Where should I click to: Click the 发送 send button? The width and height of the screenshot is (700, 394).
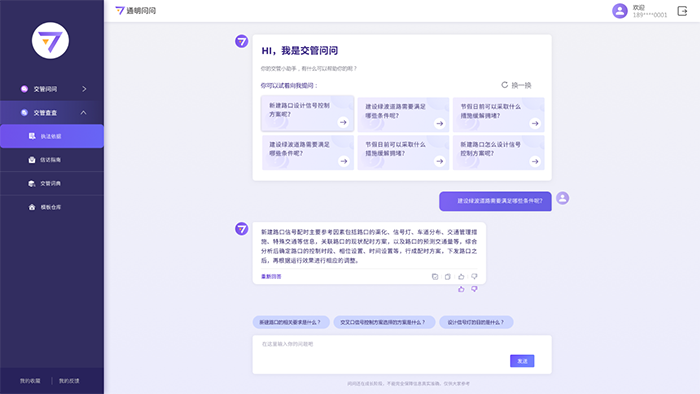522,361
